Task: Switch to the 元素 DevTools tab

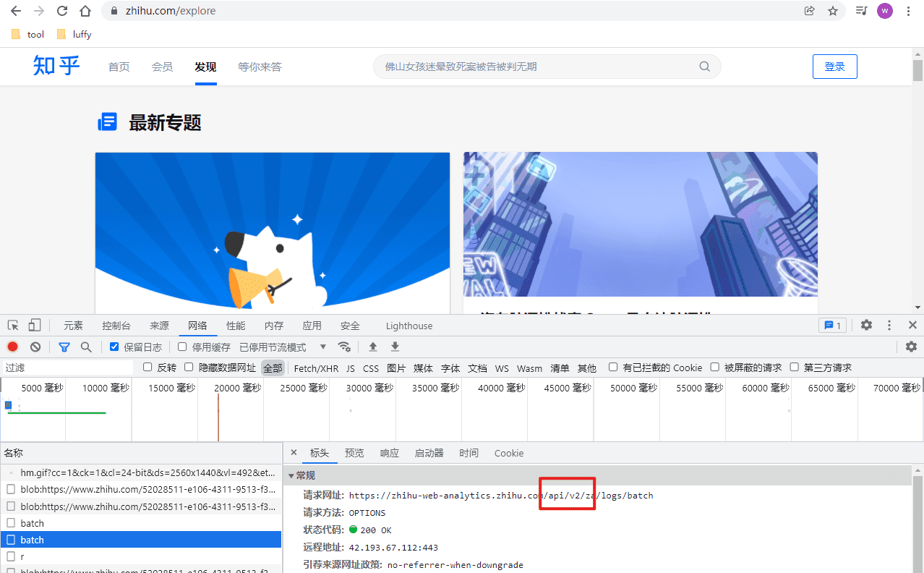Action: pos(73,326)
